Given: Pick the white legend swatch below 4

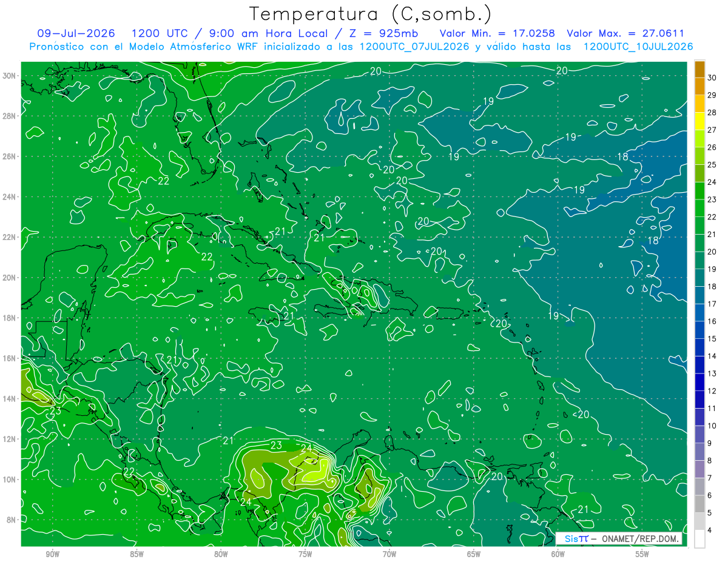Looking at the screenshot, I should point(699,538).
